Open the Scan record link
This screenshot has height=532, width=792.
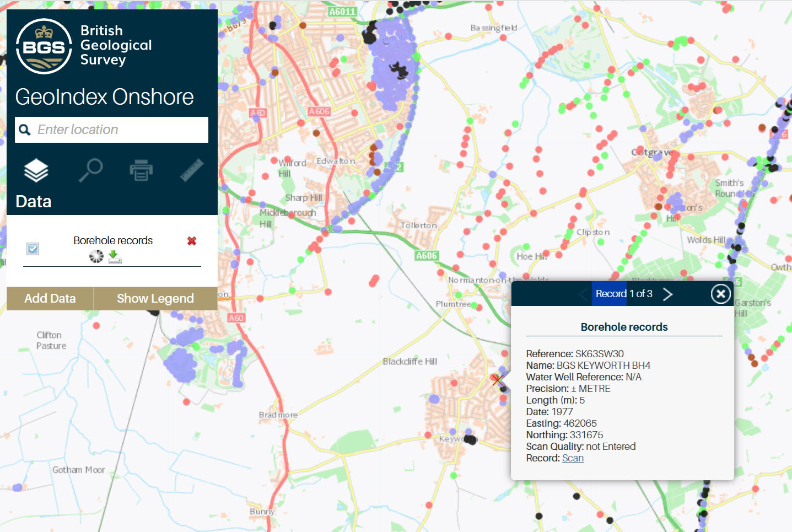572,458
